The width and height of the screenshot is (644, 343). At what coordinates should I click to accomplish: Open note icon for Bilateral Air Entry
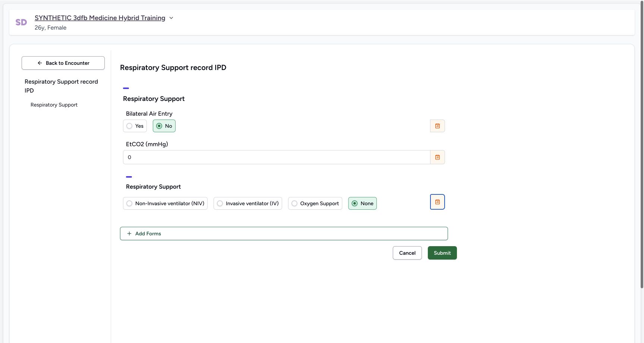[x=437, y=126]
